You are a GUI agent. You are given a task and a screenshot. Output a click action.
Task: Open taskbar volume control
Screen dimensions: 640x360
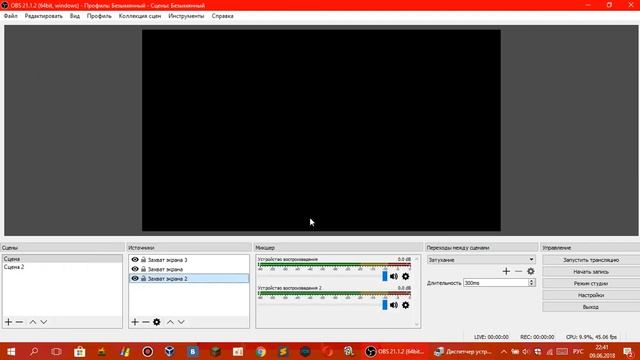526,351
